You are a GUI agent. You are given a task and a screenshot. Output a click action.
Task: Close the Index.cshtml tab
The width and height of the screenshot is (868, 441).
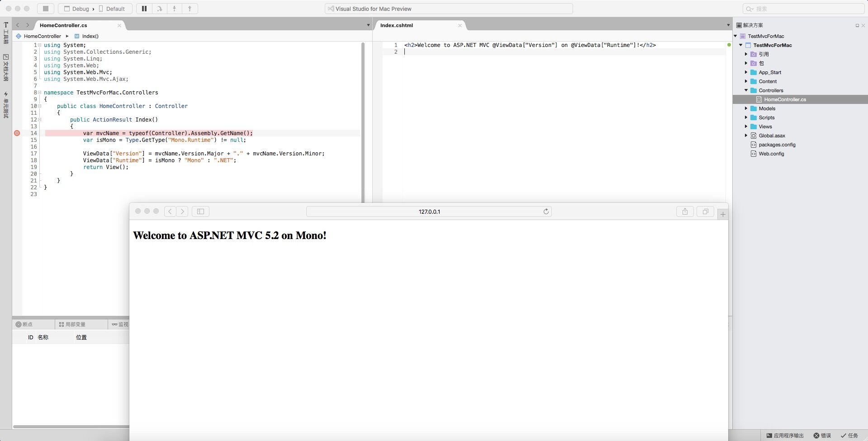460,25
